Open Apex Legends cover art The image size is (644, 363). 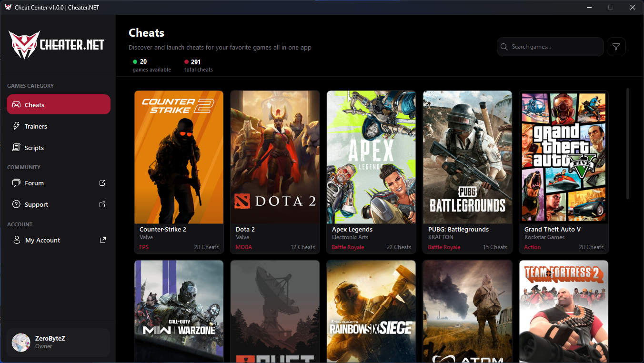pyautogui.click(x=371, y=157)
